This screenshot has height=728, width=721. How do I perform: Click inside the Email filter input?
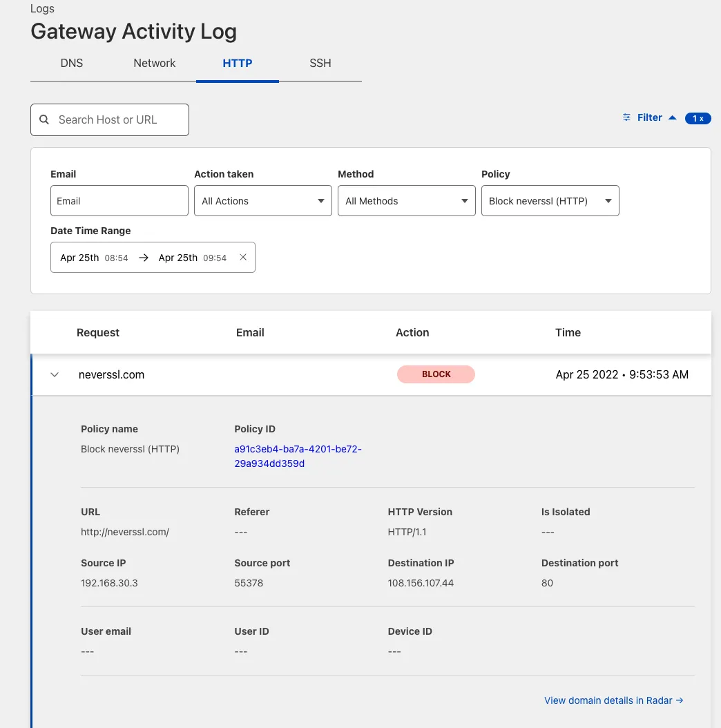(119, 200)
